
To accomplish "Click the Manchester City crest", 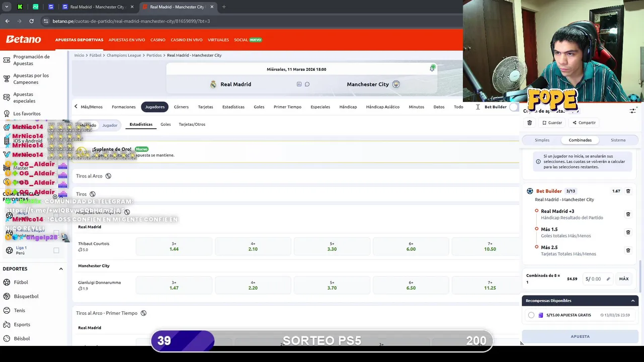I will [396, 84].
